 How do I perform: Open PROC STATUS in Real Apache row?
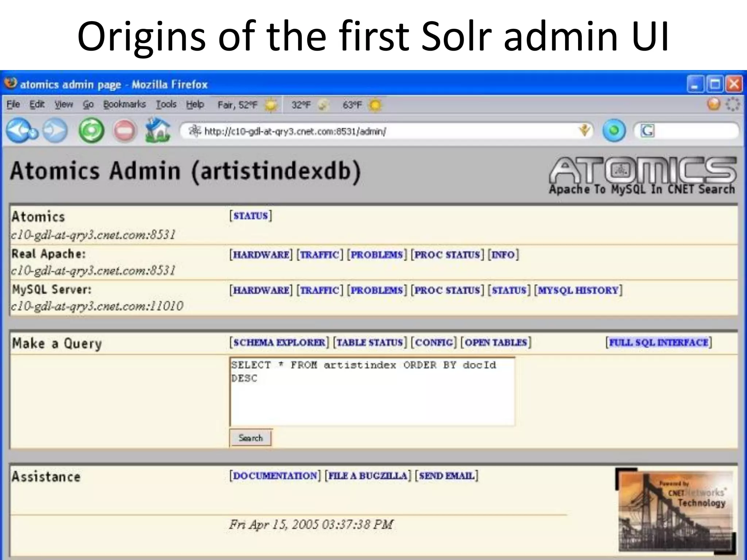[447, 254]
